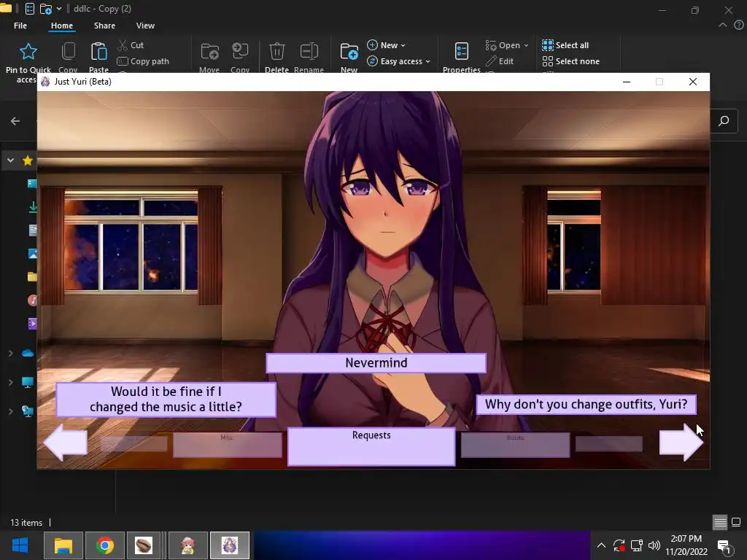Open the notification center

click(724, 547)
